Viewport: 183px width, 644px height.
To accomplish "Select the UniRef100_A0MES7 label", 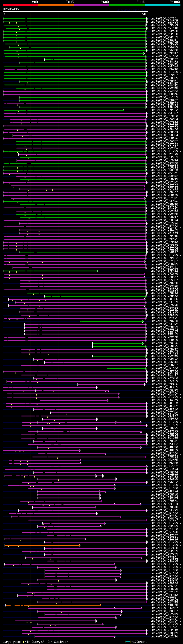I will click(x=164, y=252).
